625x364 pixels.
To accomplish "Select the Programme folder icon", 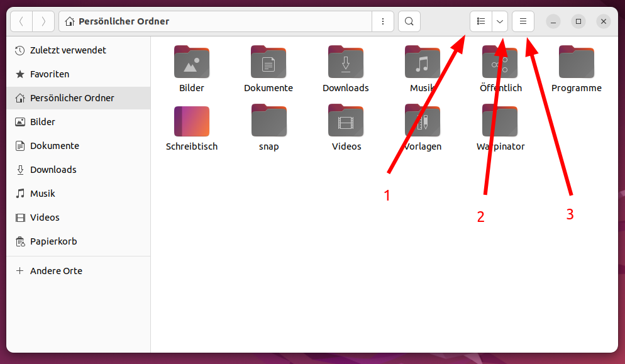I will pyautogui.click(x=577, y=62).
